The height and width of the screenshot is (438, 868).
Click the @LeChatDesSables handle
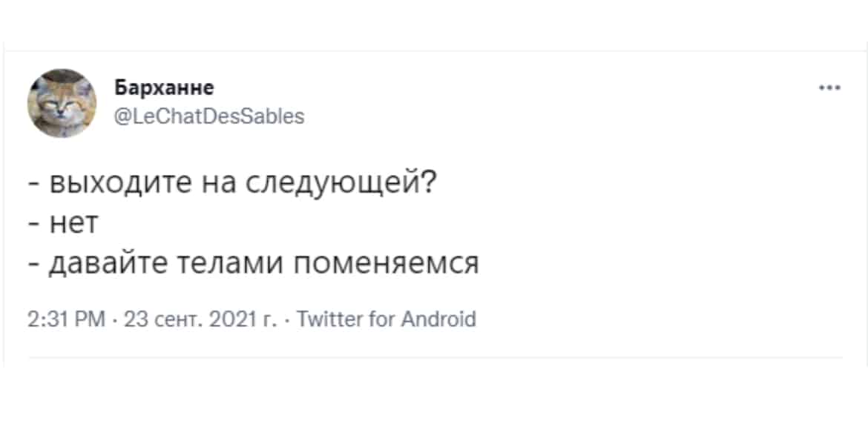point(209,116)
